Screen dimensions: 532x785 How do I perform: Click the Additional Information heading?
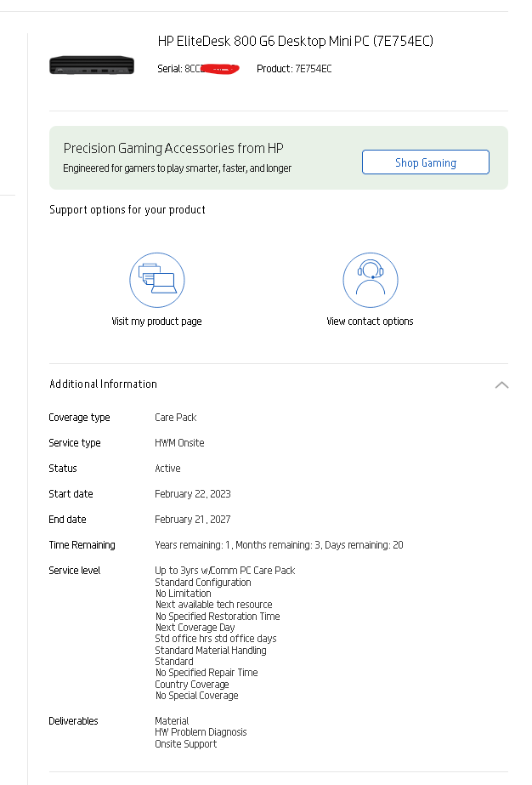tap(103, 384)
